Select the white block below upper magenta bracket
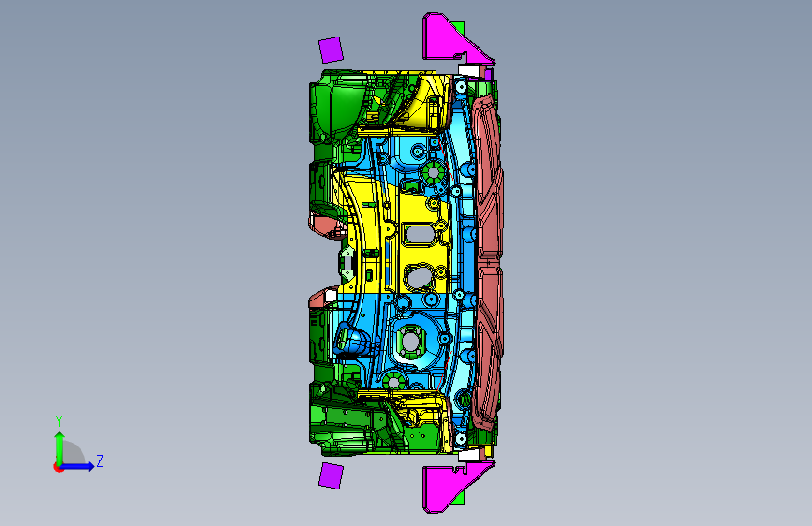The height and width of the screenshot is (526, 812). (468, 70)
